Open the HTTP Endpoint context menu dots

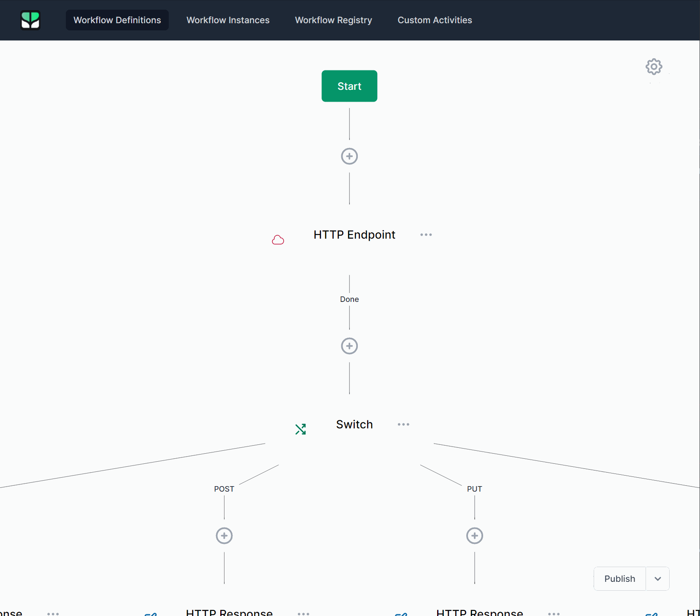[x=426, y=234]
